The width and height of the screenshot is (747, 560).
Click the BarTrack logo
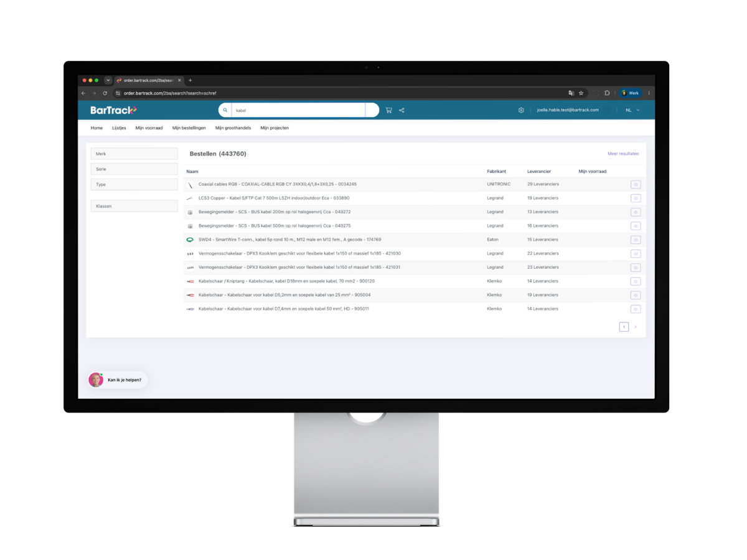[x=113, y=110]
